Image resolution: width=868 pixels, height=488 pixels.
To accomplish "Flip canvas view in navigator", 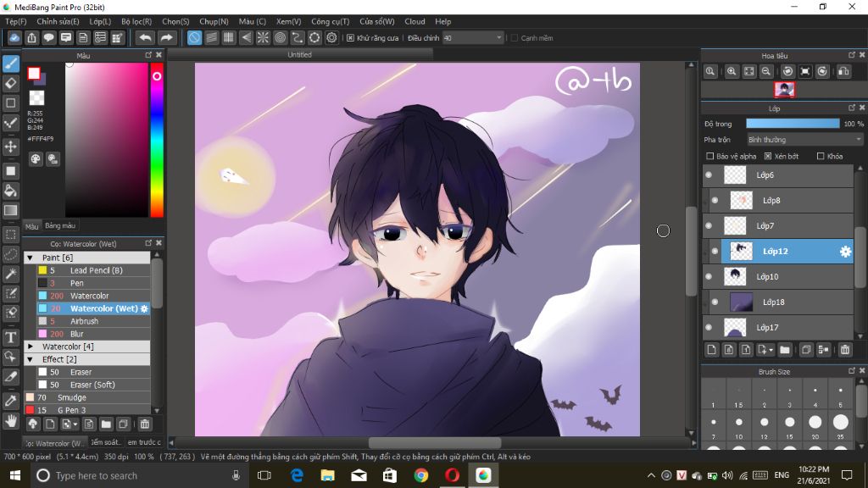I will coord(843,71).
